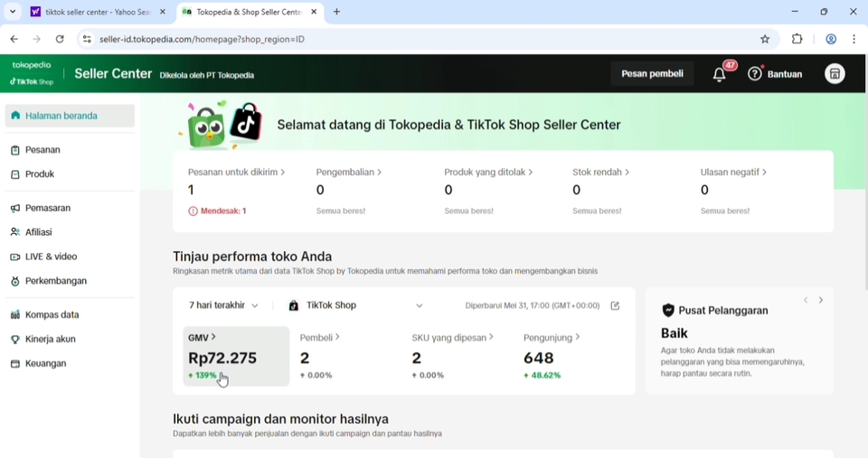
Task: Close the Yahoo search tab
Action: click(162, 12)
